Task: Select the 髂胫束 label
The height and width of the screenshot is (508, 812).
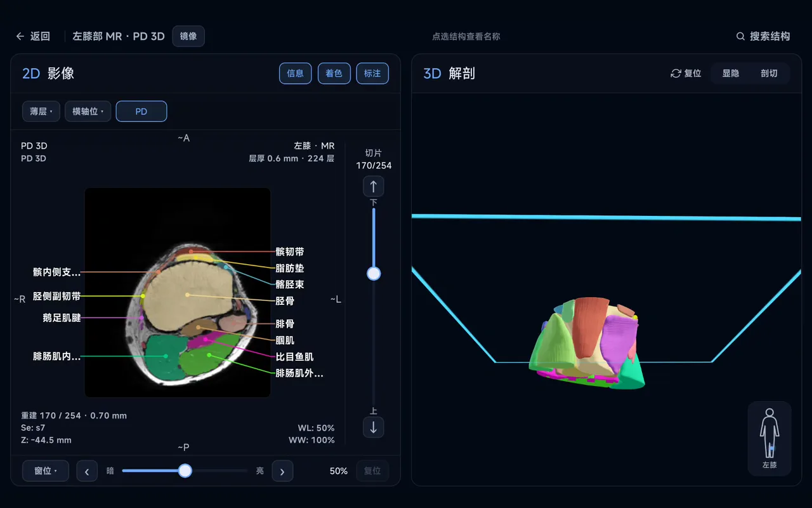Action: pyautogui.click(x=290, y=284)
